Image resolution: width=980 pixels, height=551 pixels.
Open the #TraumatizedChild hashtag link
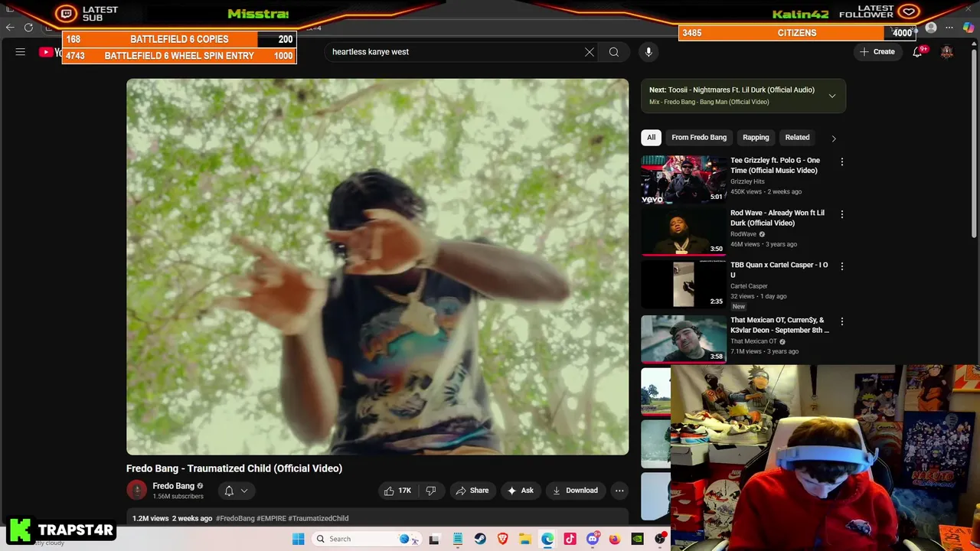[x=318, y=518]
